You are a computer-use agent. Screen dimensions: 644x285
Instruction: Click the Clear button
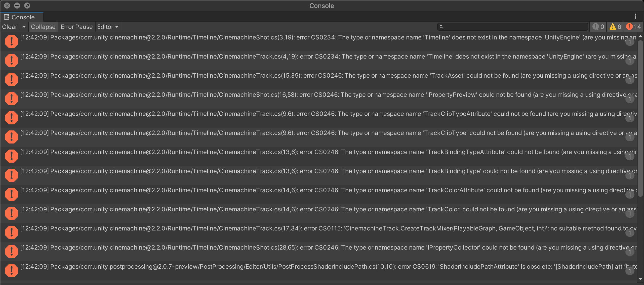point(10,27)
